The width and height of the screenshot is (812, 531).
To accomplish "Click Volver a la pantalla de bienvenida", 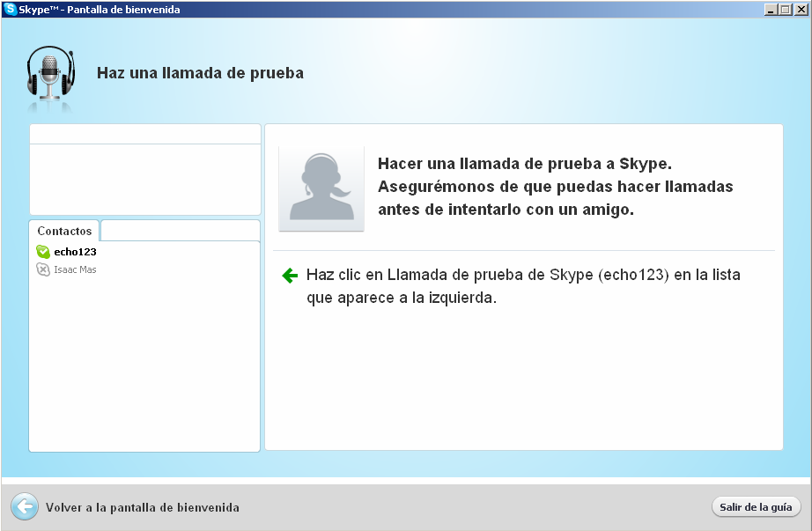I will [x=143, y=507].
